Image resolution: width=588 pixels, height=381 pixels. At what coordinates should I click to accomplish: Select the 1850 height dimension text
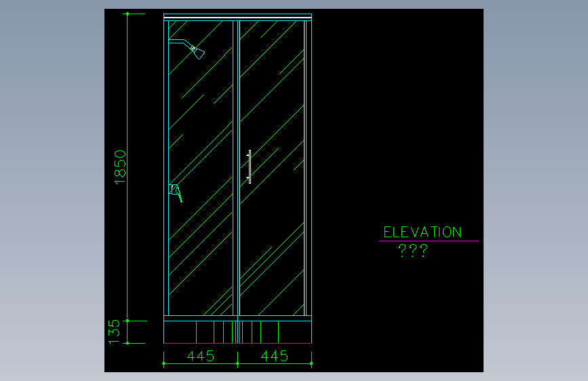pyautogui.click(x=120, y=167)
